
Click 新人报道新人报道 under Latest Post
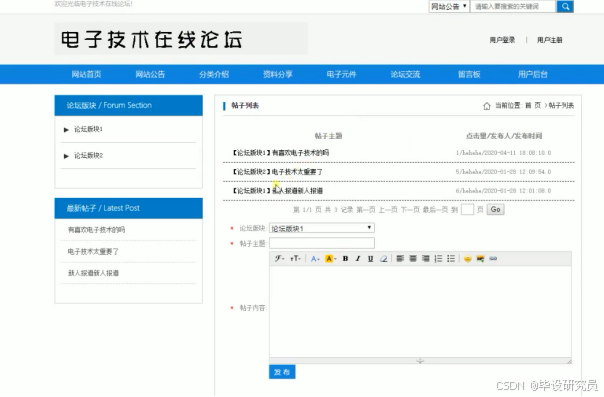pos(93,273)
